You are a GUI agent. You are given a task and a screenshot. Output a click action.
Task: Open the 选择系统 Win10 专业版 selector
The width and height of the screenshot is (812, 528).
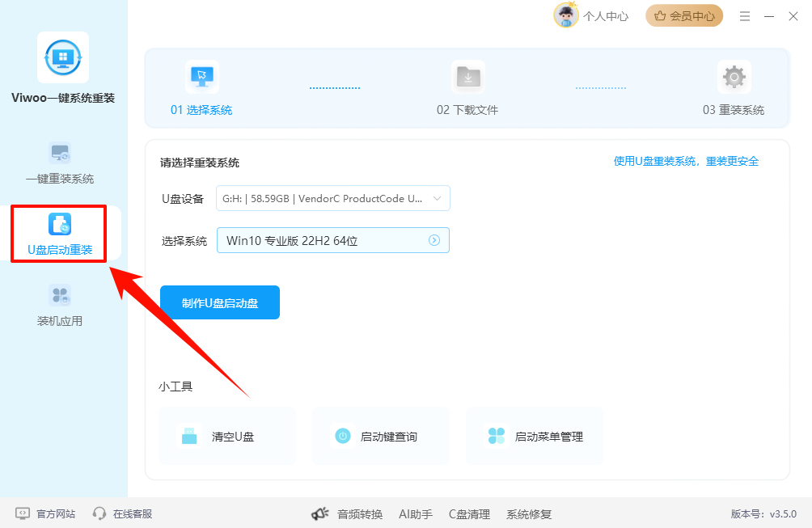[333, 240]
